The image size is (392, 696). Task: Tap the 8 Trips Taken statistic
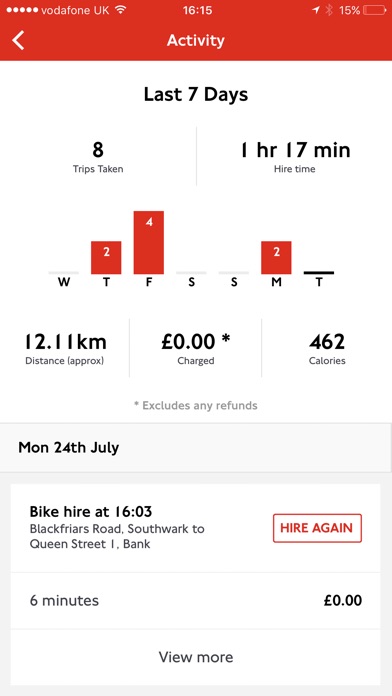tap(98, 156)
